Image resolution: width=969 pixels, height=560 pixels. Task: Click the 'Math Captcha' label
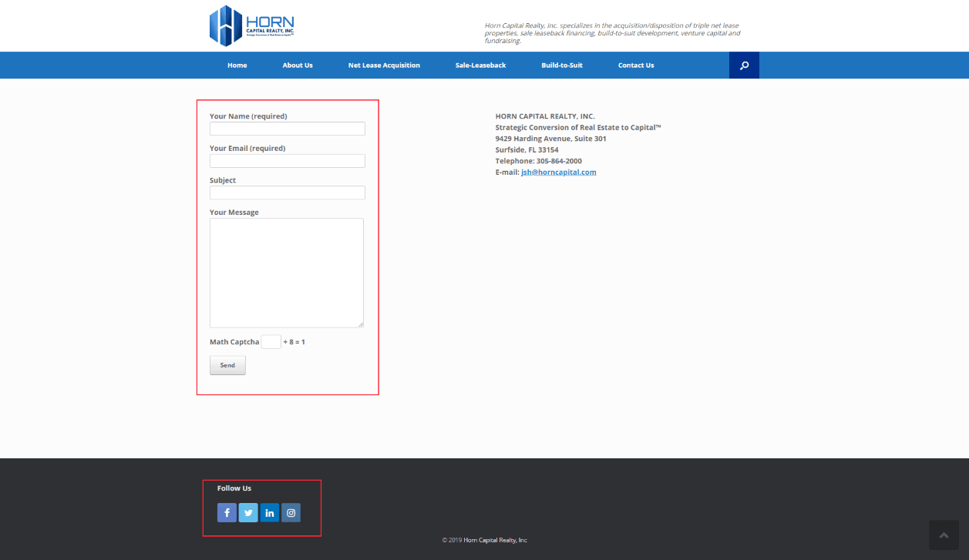click(234, 342)
